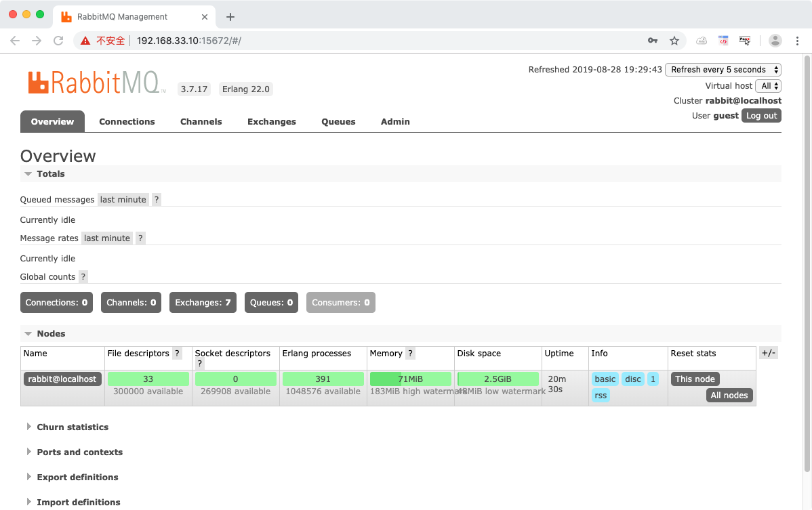This screenshot has height=510, width=812.
Task: Click the Cluster rabbit@localhost name
Action: pyautogui.click(x=743, y=101)
